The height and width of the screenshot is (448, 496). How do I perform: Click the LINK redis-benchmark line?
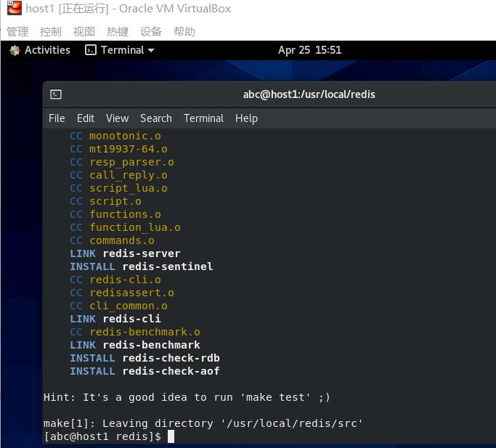click(135, 345)
